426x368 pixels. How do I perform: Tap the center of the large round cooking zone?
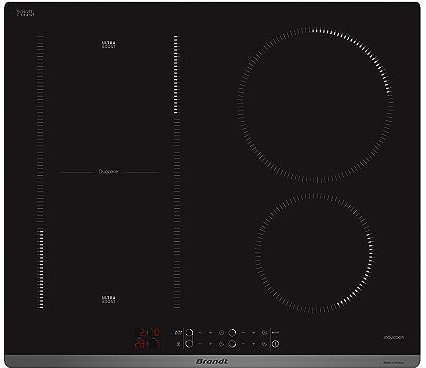pyautogui.click(x=315, y=105)
